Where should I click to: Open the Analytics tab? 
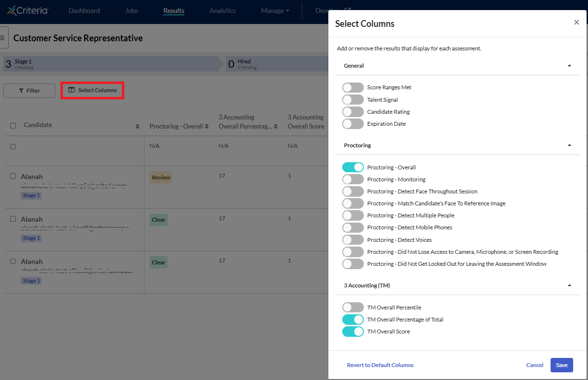point(223,11)
